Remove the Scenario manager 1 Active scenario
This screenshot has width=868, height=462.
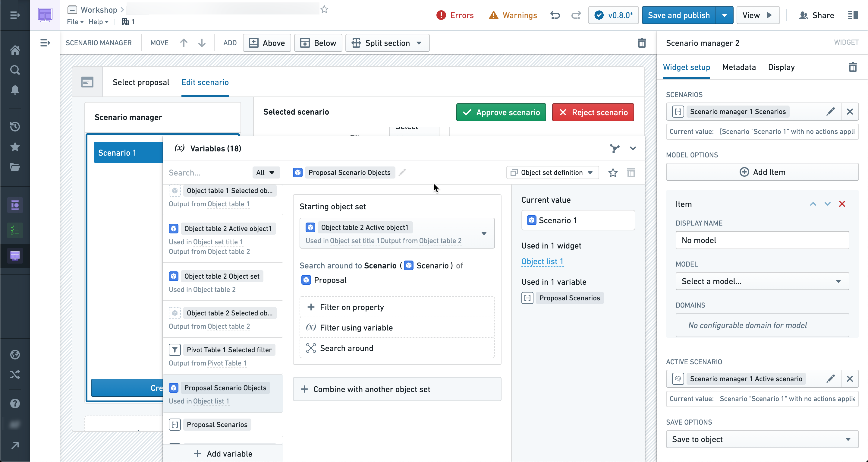(x=850, y=379)
